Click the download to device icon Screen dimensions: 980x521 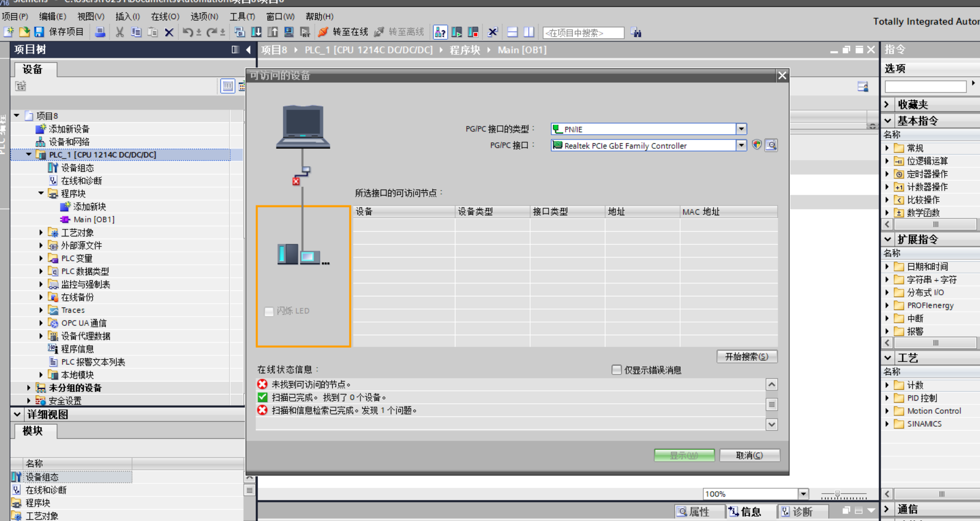pyautogui.click(x=256, y=32)
